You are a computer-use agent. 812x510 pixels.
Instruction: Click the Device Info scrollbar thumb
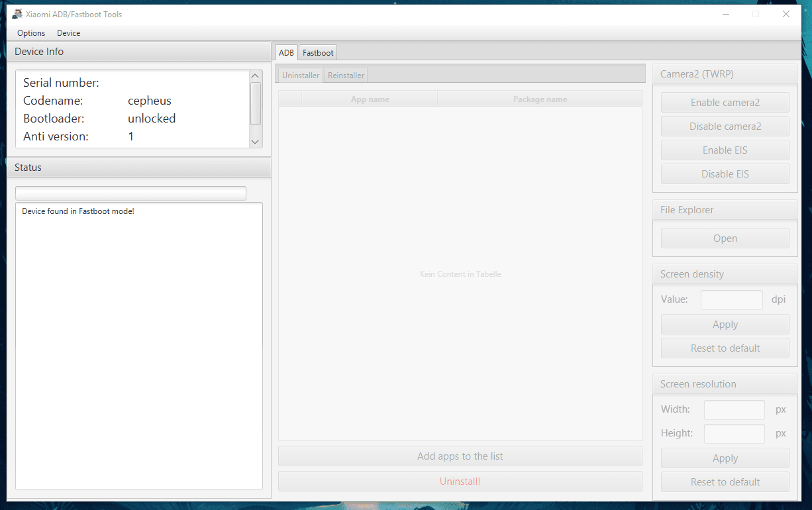point(256,103)
